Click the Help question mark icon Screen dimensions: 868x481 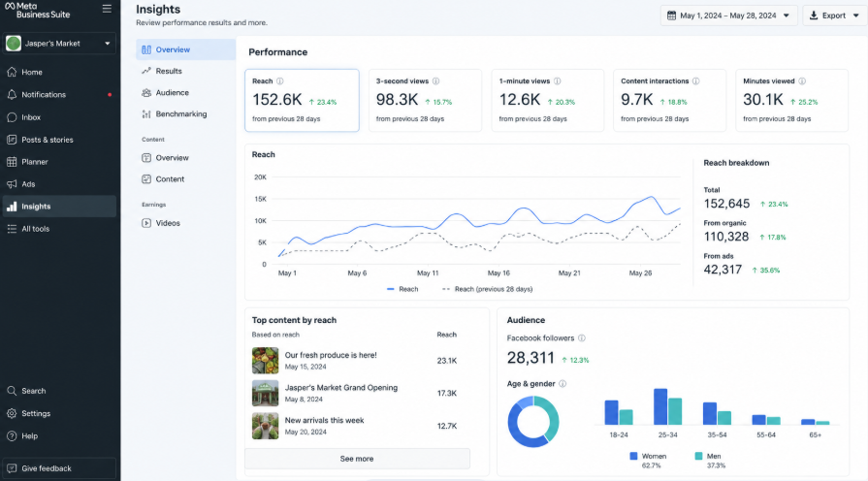point(12,436)
